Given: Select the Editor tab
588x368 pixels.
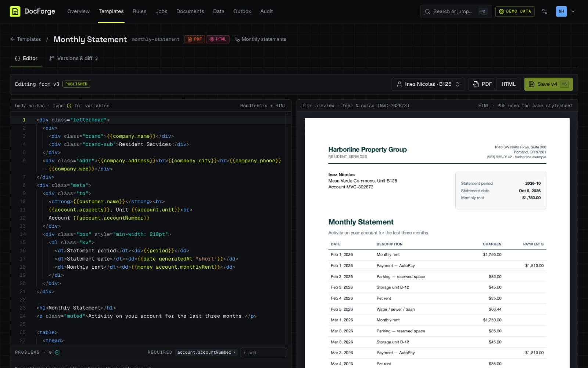Looking at the screenshot, I should click(x=26, y=59).
